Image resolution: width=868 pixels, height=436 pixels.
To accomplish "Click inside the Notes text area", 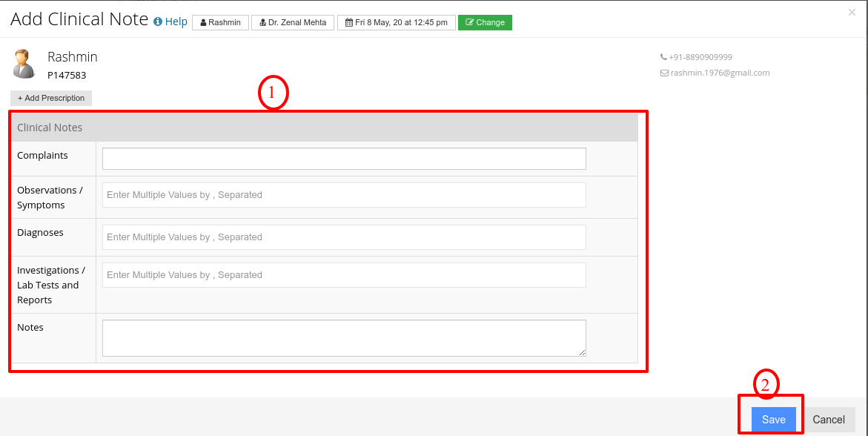I will [x=344, y=338].
